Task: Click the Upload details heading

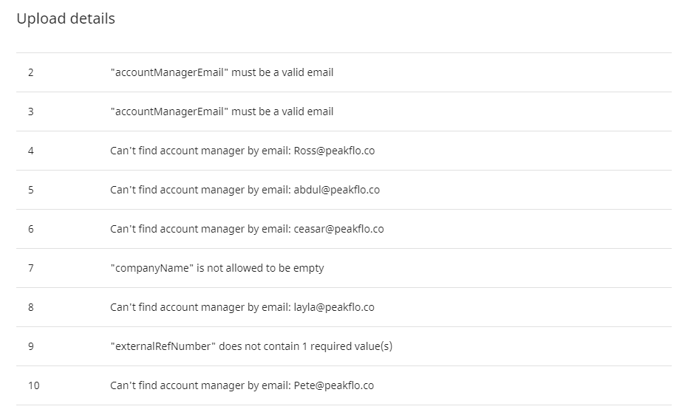Action: point(66,19)
